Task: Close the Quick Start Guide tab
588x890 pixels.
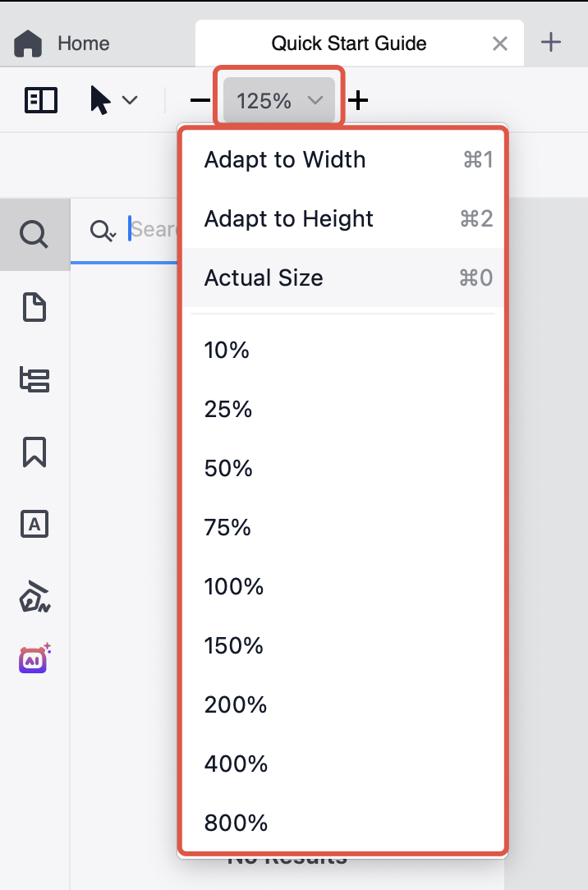Action: [x=499, y=44]
